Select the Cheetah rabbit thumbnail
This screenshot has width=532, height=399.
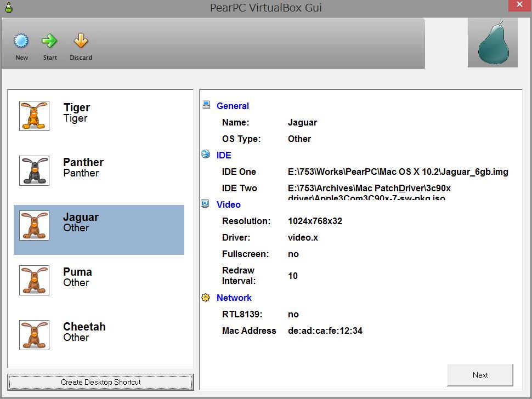click(x=34, y=335)
